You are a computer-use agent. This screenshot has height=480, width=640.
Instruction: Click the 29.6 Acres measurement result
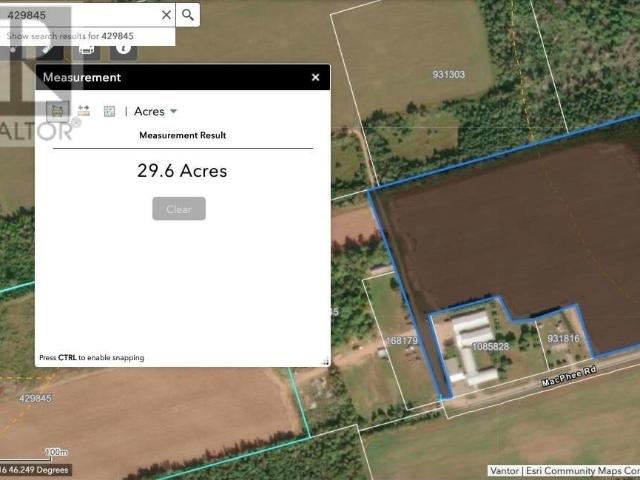(x=182, y=171)
